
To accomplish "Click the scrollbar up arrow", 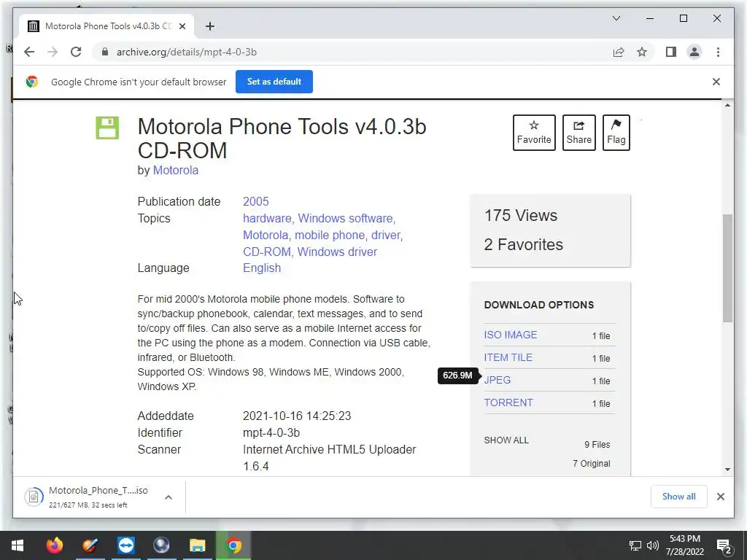I will click(727, 105).
